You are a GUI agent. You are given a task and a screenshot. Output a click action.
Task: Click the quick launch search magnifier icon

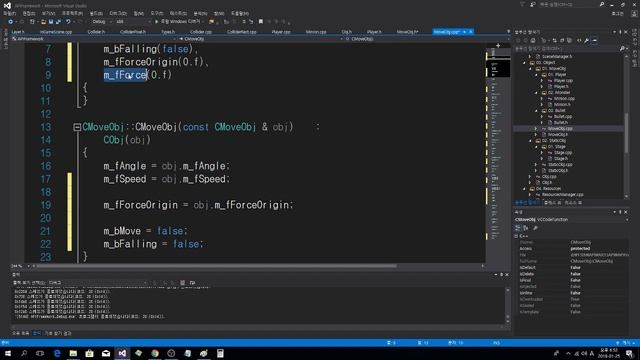[x=602, y=4]
